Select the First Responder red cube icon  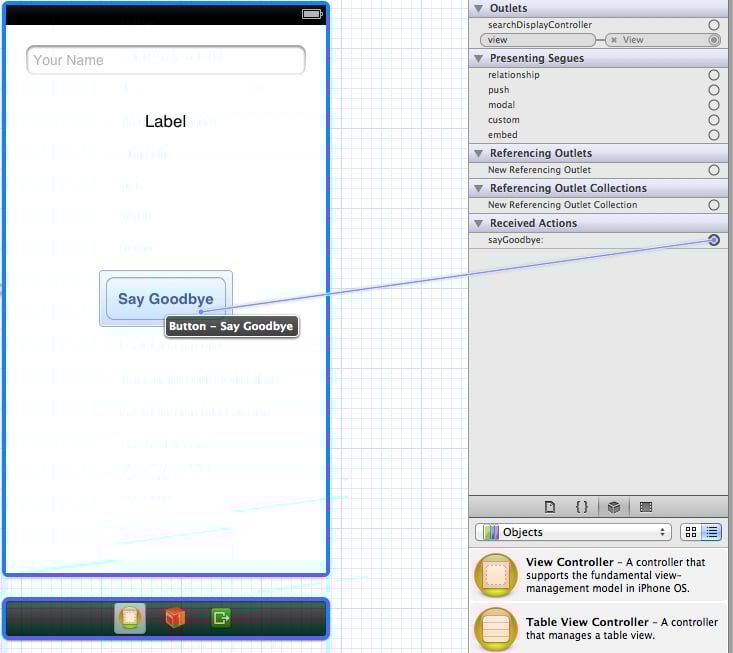coord(175,618)
